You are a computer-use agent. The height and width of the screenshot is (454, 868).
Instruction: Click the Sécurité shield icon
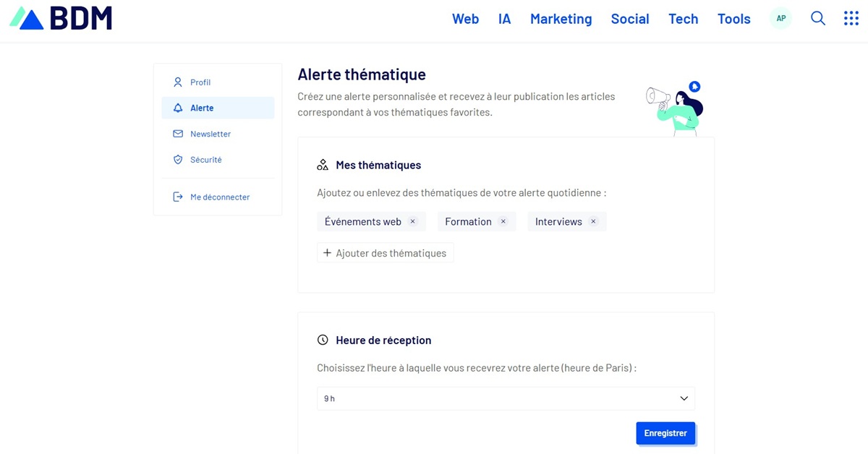tap(178, 160)
